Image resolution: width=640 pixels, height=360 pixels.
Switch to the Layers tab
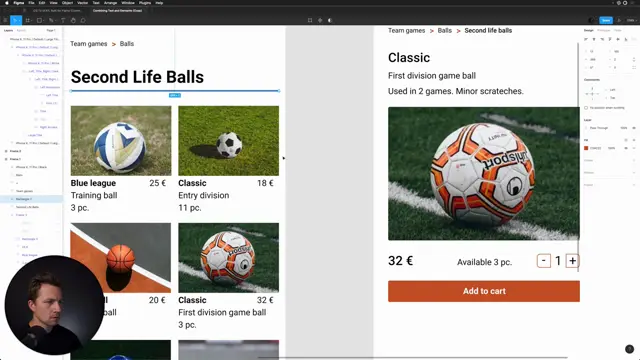[x=8, y=30]
